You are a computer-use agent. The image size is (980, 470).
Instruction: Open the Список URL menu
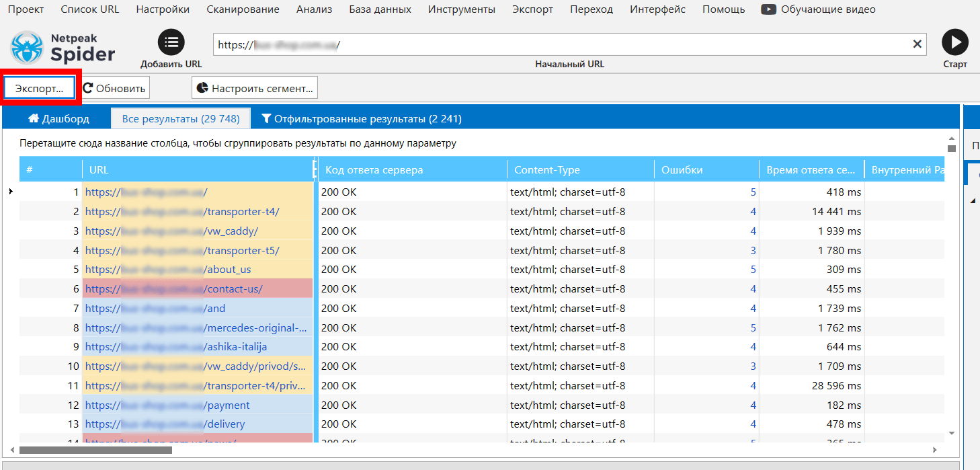90,9
